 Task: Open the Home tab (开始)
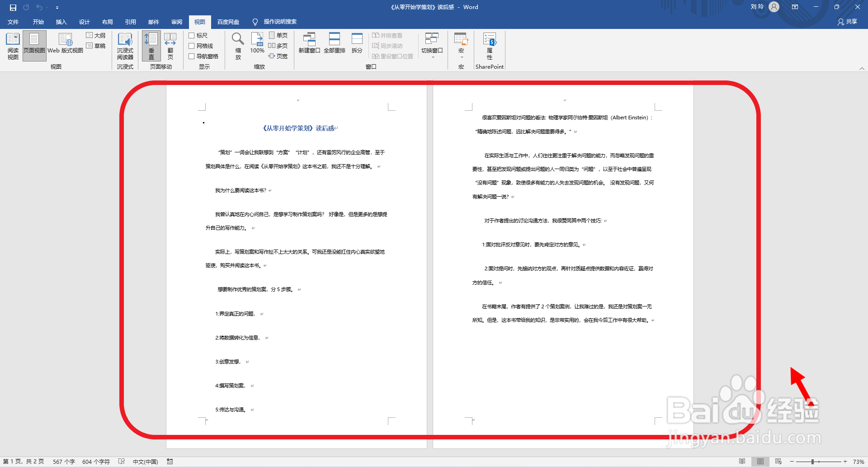38,22
